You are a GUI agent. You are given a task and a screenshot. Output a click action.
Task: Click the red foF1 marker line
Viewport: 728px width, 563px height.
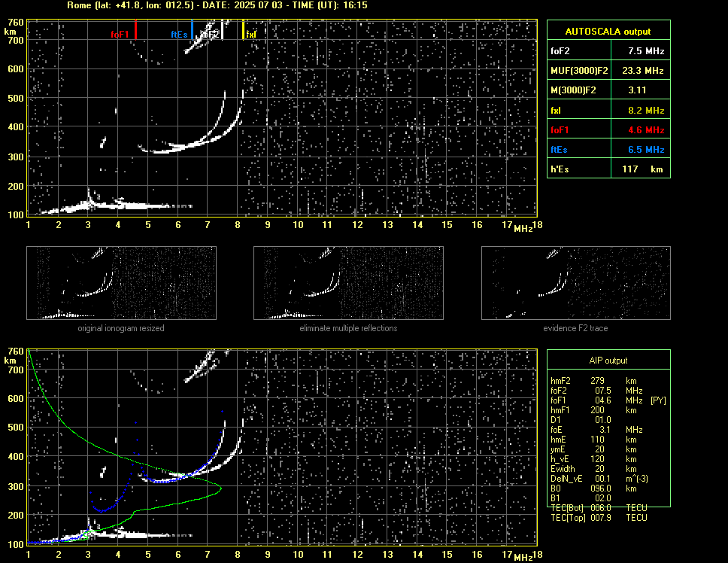pos(135,29)
